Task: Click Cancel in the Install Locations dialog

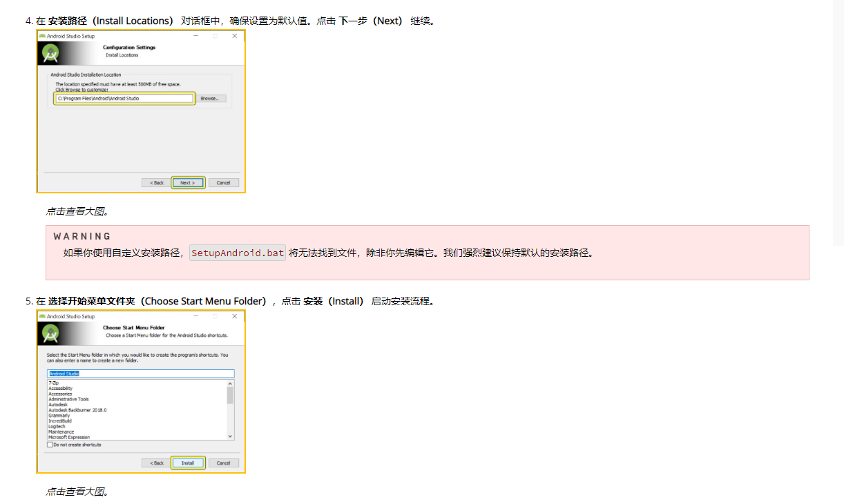Action: (x=223, y=183)
